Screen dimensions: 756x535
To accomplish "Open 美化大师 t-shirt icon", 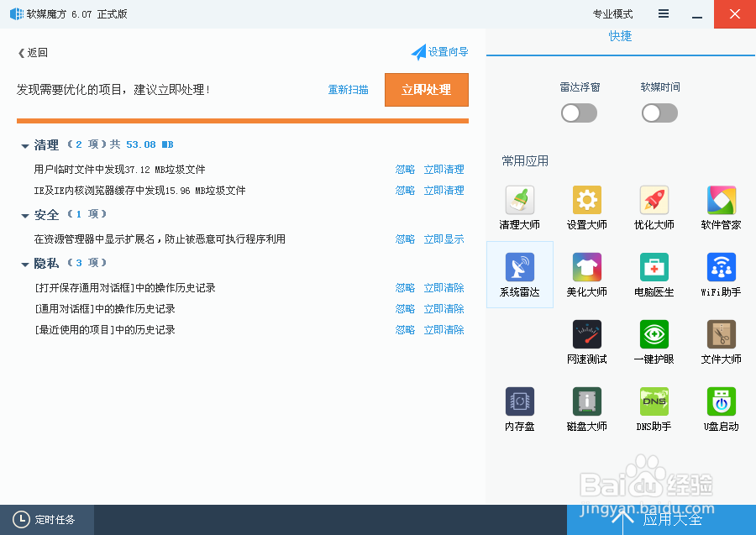I will 587,267.
